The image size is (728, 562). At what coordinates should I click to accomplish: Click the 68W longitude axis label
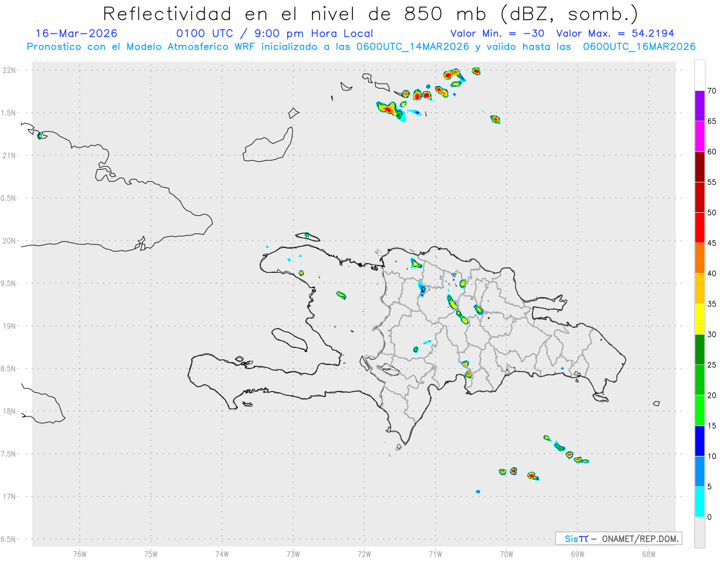(x=649, y=554)
